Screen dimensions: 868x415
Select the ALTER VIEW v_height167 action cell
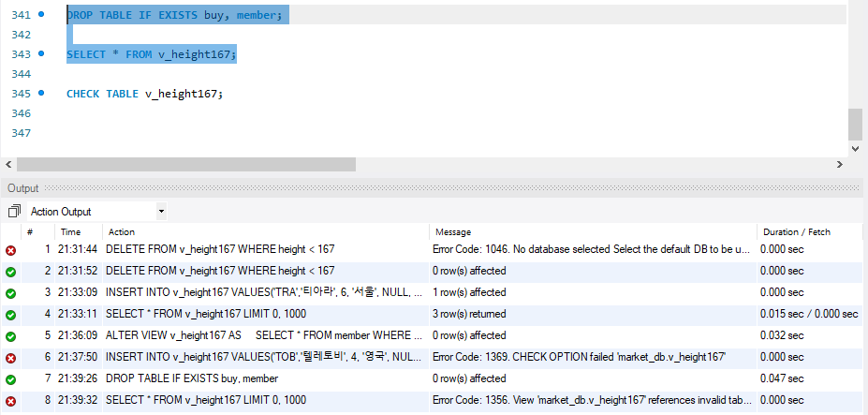click(266, 335)
